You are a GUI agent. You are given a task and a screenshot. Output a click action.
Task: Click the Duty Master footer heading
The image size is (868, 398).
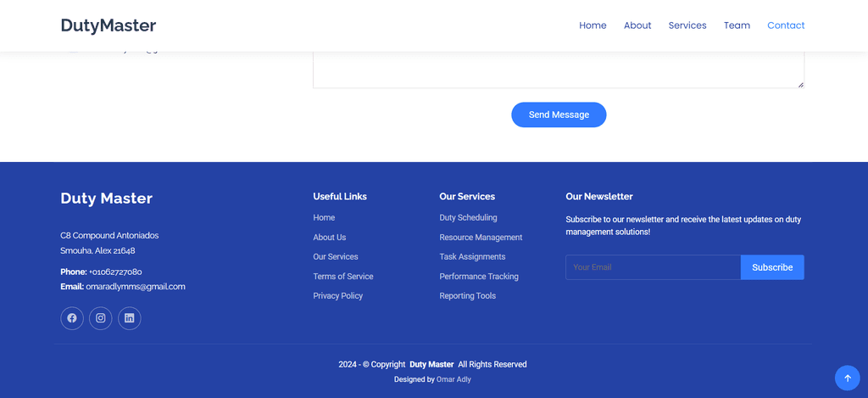[106, 199]
